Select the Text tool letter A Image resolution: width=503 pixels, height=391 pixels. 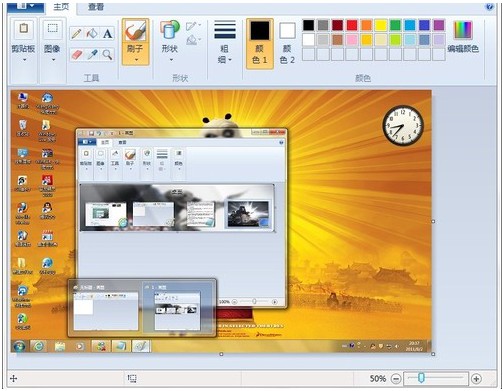[107, 34]
